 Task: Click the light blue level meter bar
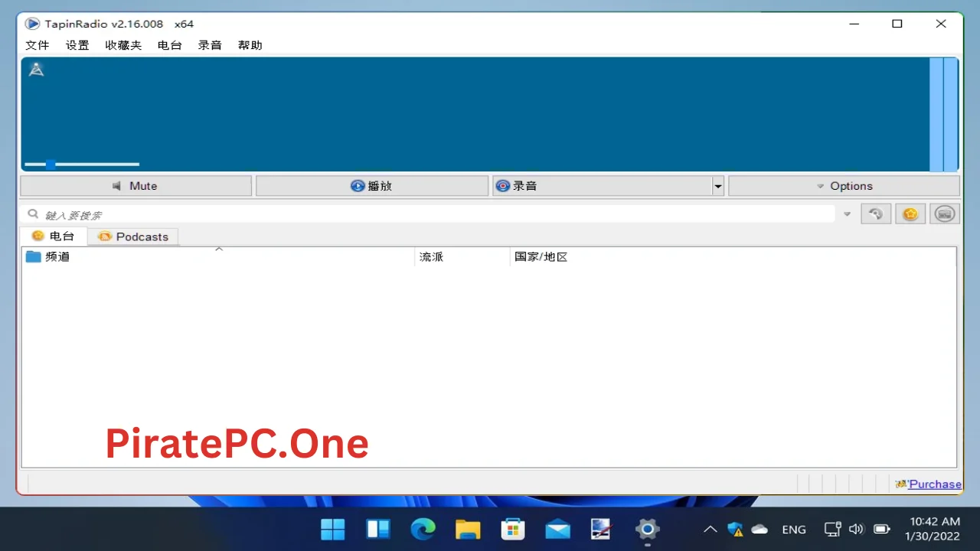[943, 114]
